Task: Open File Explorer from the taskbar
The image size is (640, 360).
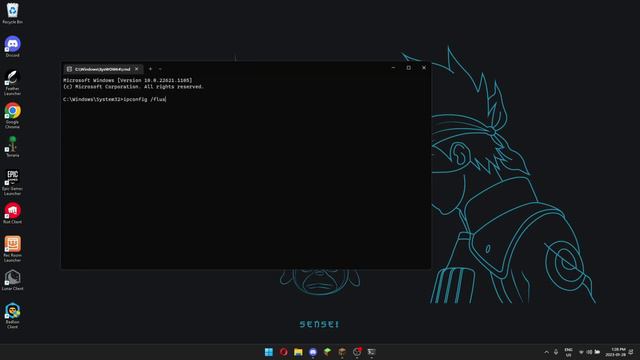Action: [x=298, y=352]
